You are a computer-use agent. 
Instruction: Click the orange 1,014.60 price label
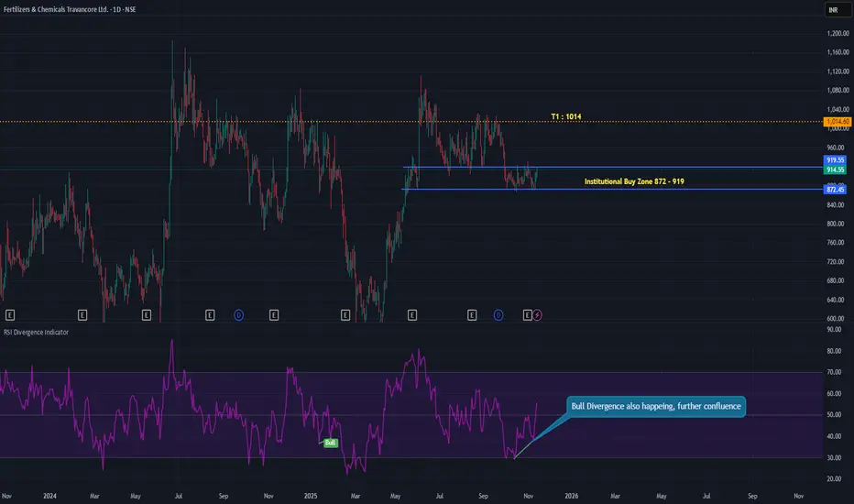point(838,122)
